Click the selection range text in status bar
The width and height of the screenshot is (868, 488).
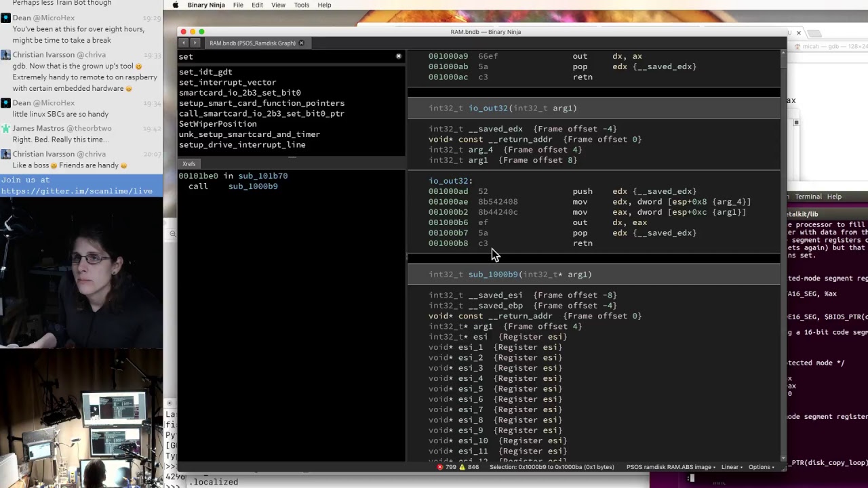[551, 467]
